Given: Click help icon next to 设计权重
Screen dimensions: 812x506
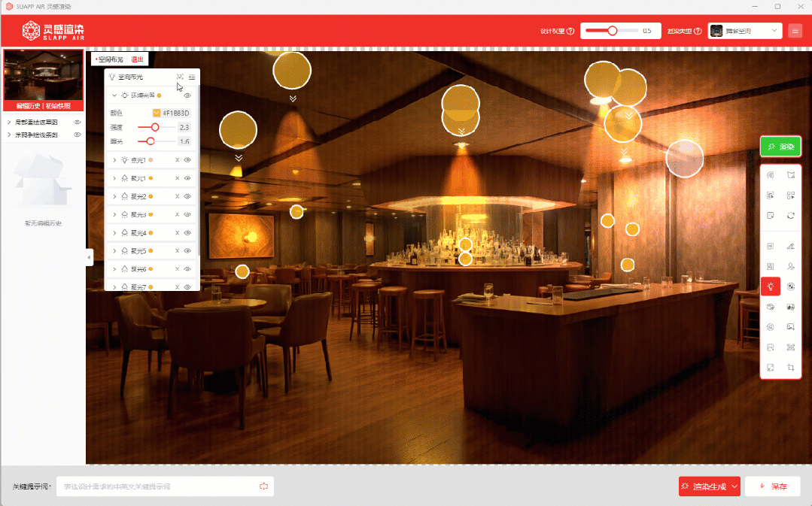Looking at the screenshot, I should pyautogui.click(x=570, y=32).
